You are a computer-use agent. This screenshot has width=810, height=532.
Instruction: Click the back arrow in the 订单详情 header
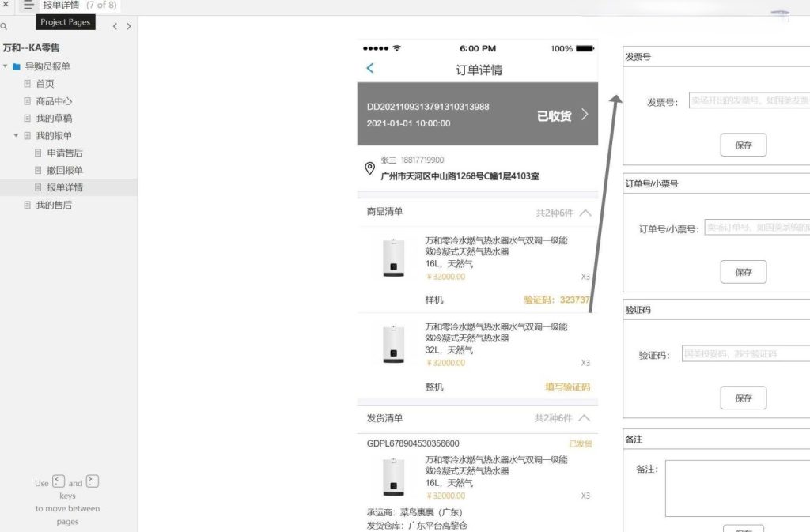point(370,69)
